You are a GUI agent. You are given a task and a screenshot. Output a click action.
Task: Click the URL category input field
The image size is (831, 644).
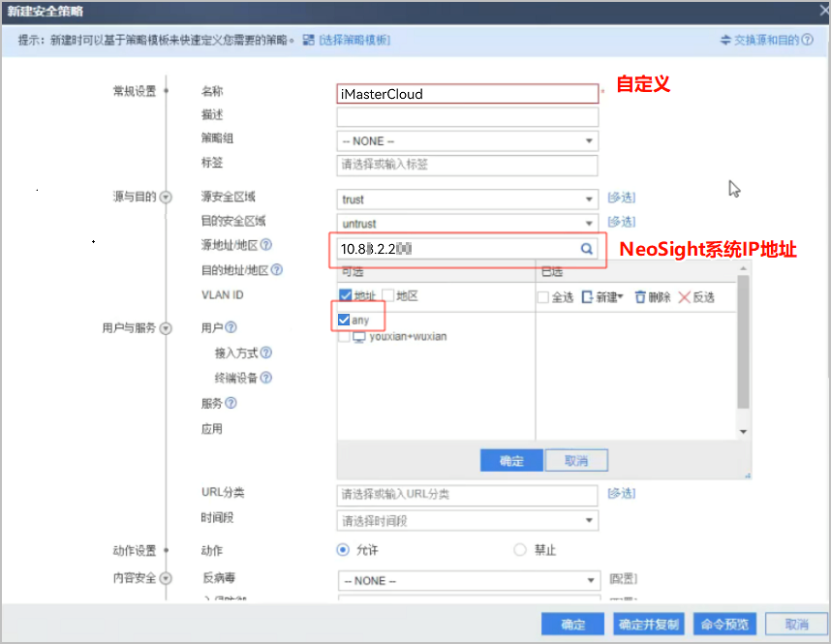click(x=468, y=495)
